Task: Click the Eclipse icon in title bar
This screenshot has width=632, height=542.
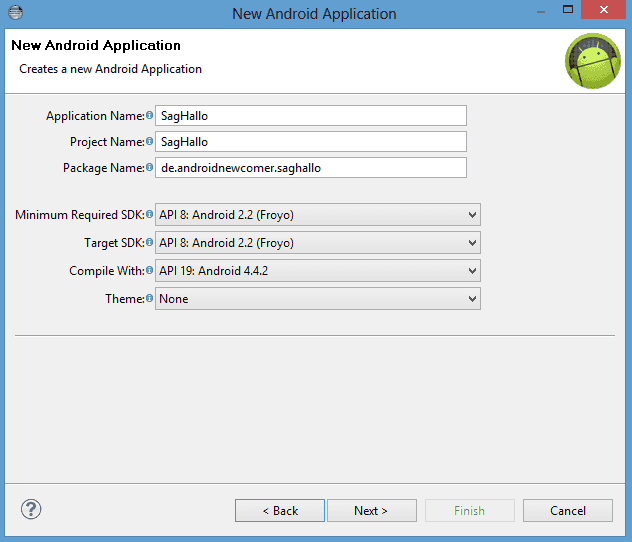Action: tap(15, 12)
